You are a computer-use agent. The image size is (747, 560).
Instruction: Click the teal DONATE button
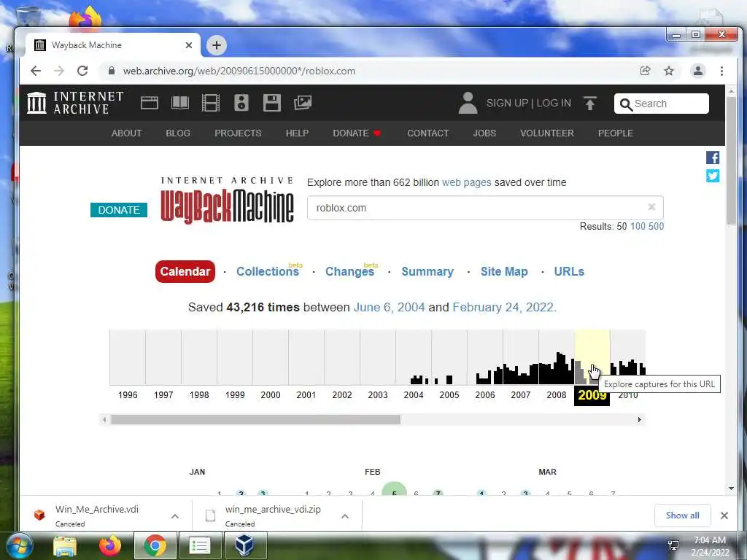[x=119, y=210]
